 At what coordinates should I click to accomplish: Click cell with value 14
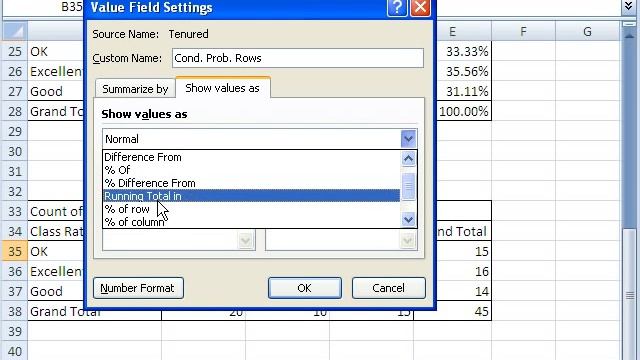tap(464, 291)
